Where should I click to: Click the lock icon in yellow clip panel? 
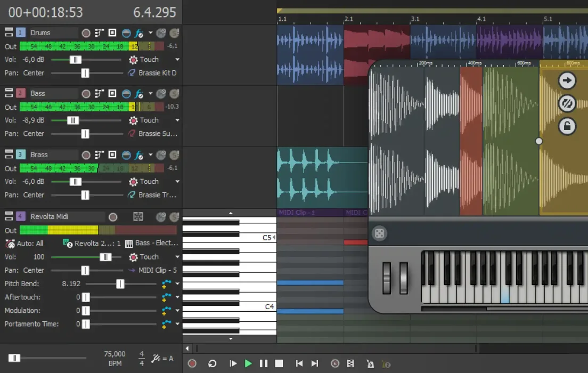pos(567,126)
